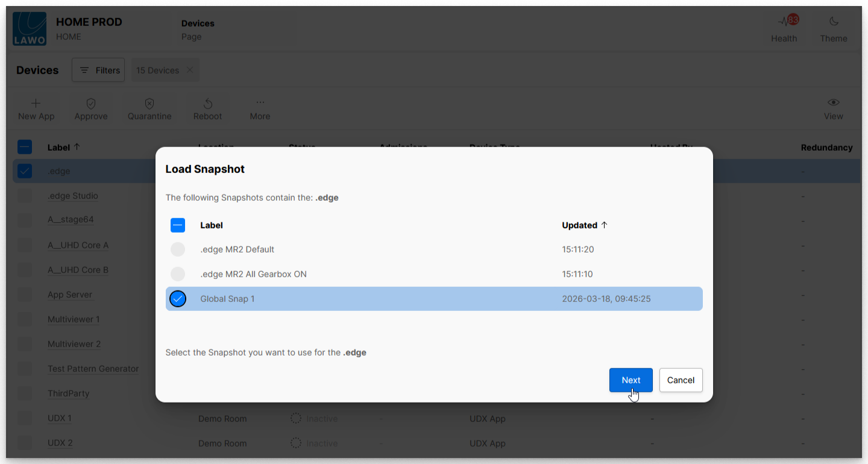868x464 pixels.
Task: Sort snapshots by Updated column arrow
Action: (x=605, y=225)
